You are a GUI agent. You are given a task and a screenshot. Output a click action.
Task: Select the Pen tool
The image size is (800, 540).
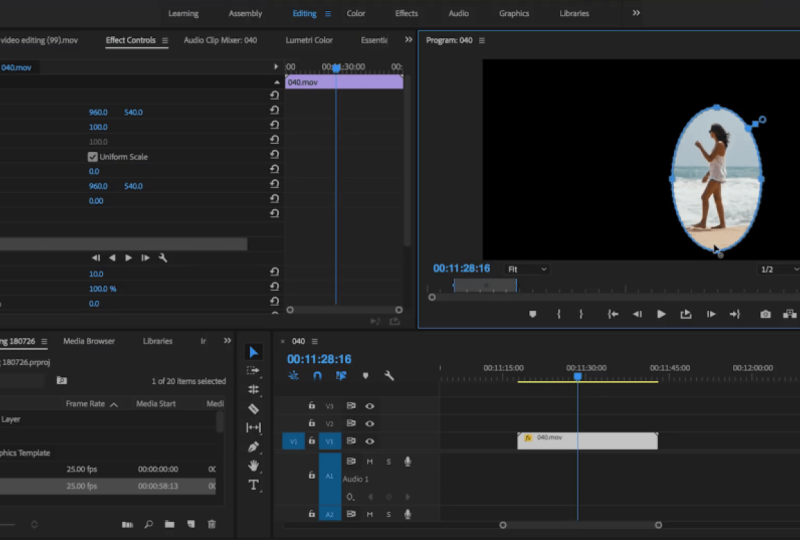(254, 447)
